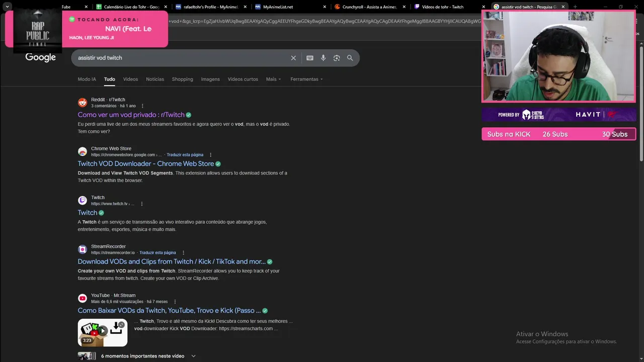Viewport: 644px width, 362px height.
Task: Select the Vídeos results filter
Action: coord(130,79)
